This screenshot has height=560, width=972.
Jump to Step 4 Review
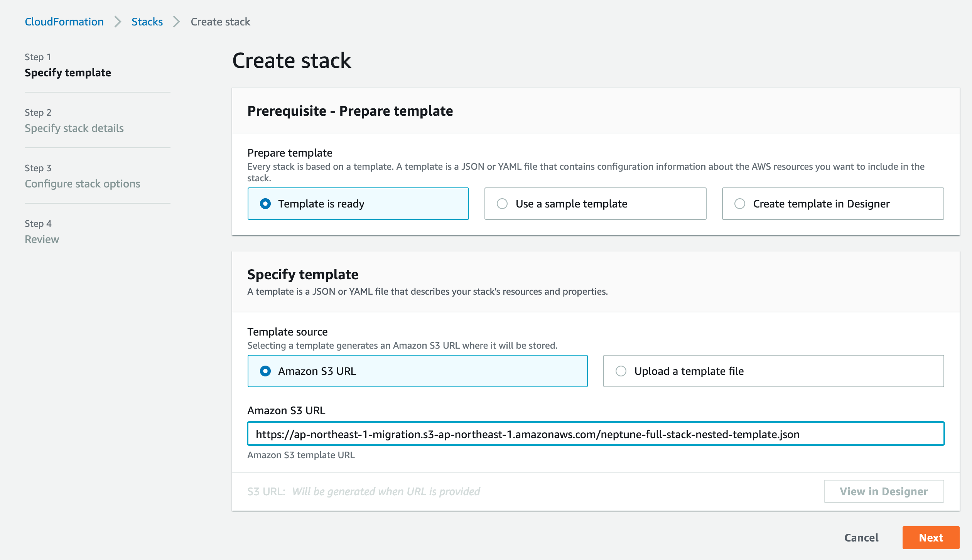pyautogui.click(x=42, y=239)
